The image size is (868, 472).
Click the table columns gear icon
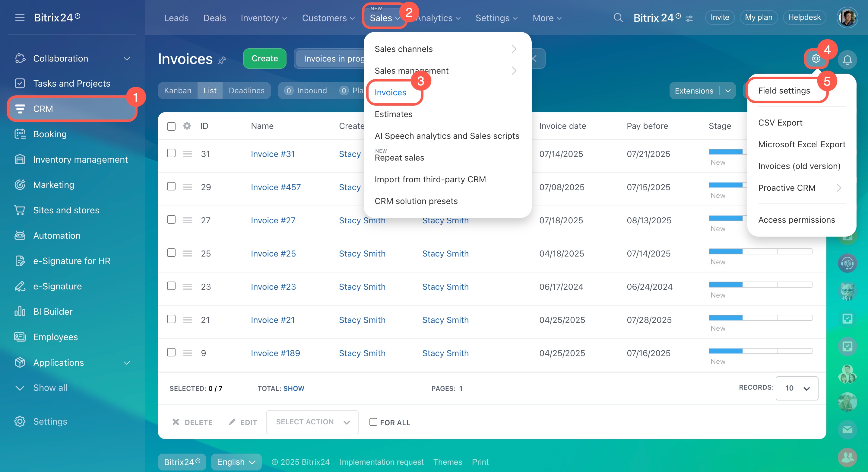pos(187,126)
